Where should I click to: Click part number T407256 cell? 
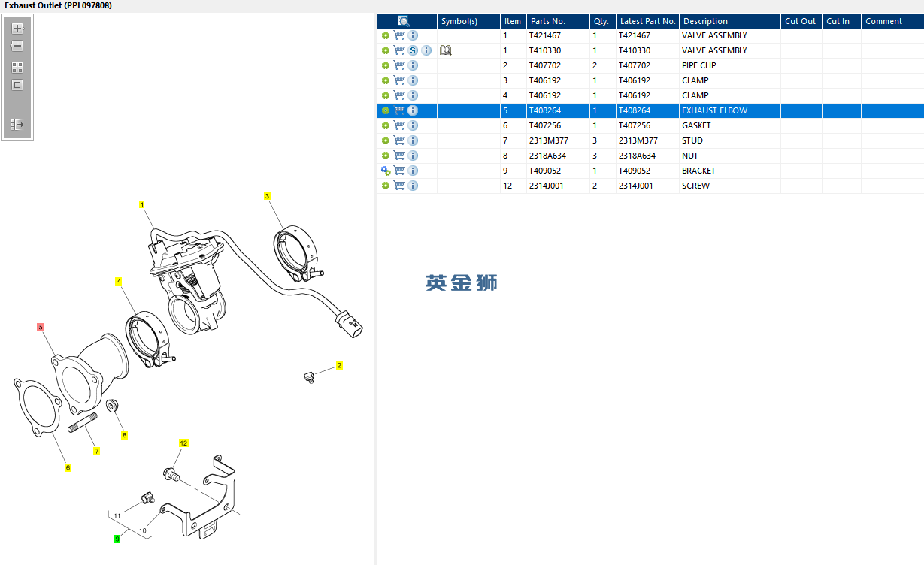point(557,125)
